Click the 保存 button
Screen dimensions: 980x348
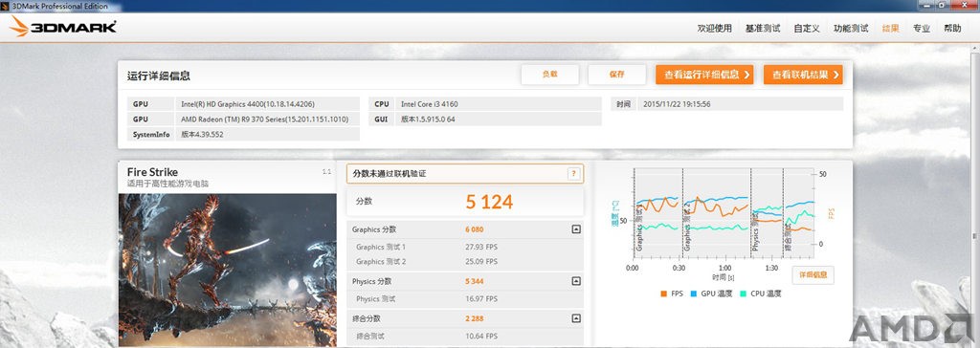(x=617, y=75)
